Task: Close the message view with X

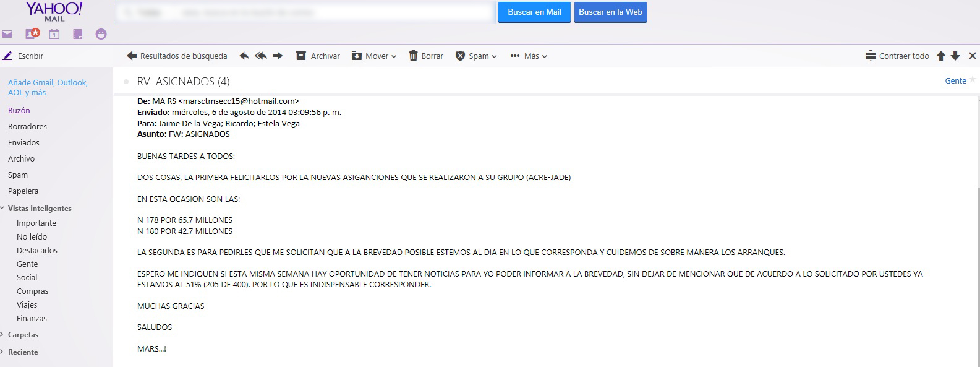Action: (972, 56)
